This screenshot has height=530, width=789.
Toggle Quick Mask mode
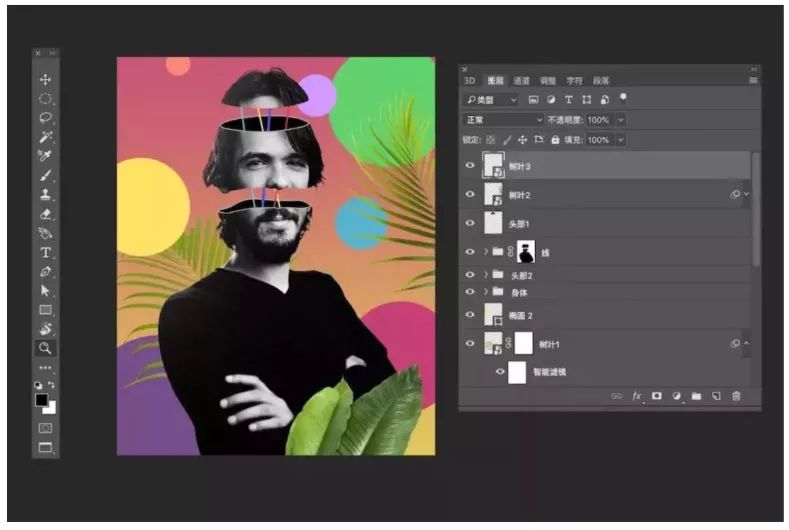[x=45, y=428]
